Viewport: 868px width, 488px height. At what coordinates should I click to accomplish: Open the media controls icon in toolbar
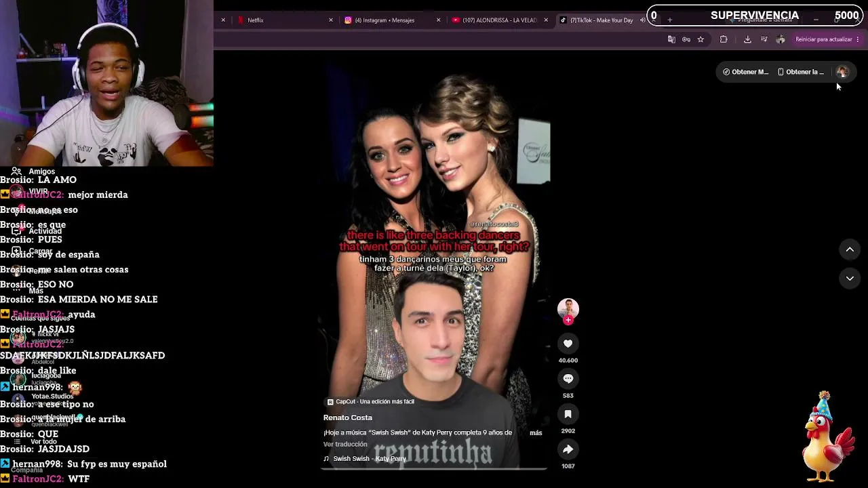[764, 39]
